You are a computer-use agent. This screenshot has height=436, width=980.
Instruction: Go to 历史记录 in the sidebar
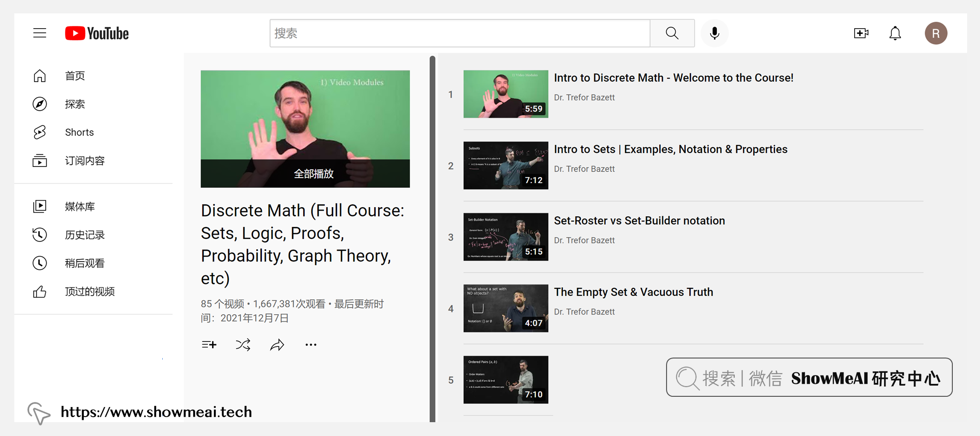click(x=85, y=235)
